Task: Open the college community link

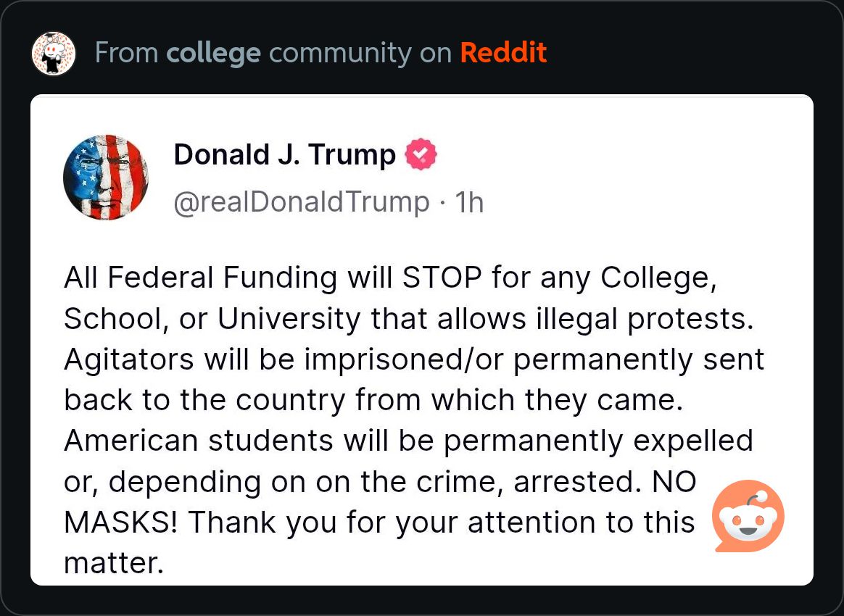Action: click(214, 53)
